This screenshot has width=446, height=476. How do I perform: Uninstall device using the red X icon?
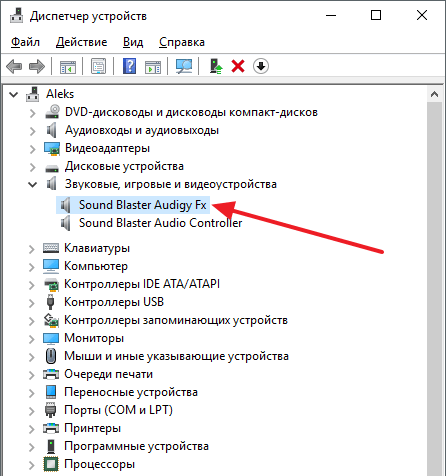point(238,66)
